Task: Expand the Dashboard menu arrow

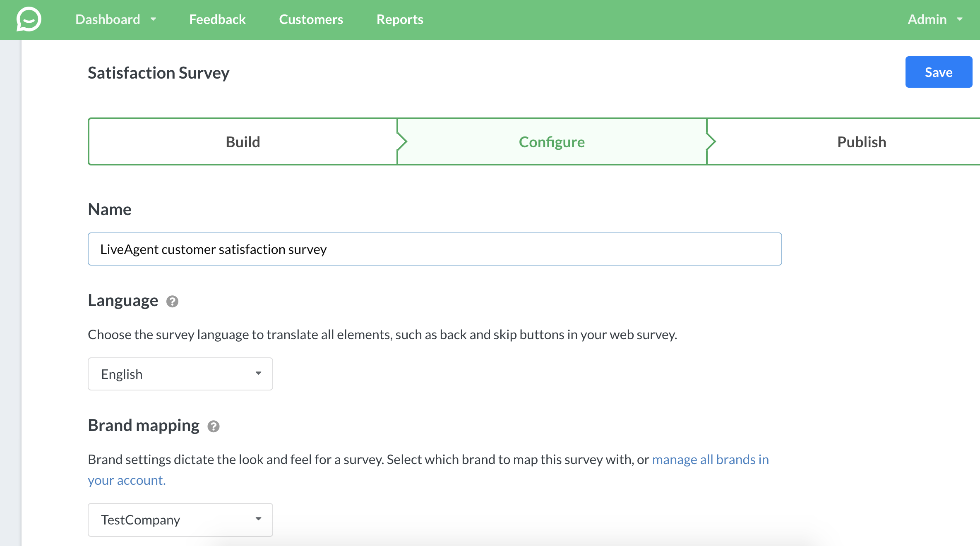Action: coord(154,19)
